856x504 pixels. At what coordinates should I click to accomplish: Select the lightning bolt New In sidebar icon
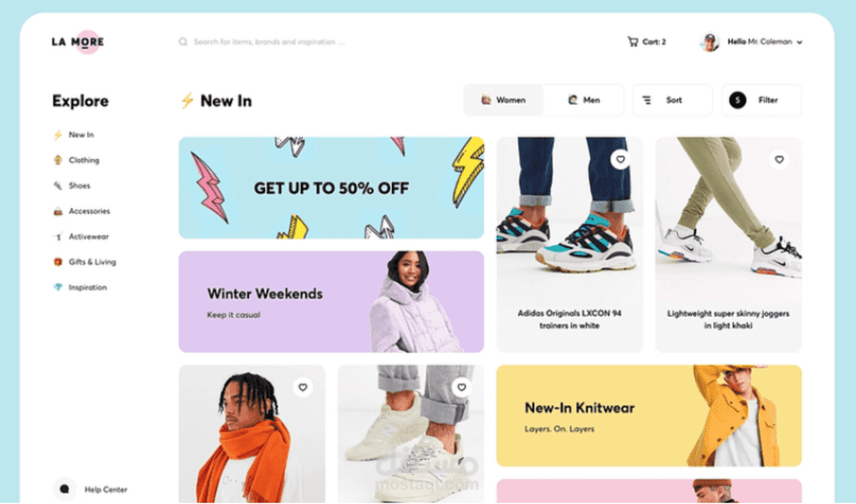tap(58, 135)
